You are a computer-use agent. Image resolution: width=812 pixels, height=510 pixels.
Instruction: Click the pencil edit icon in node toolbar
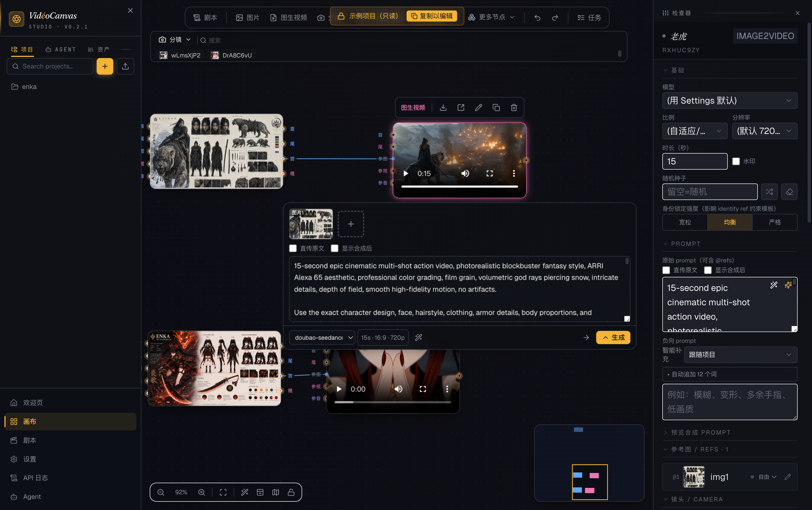[x=478, y=107]
